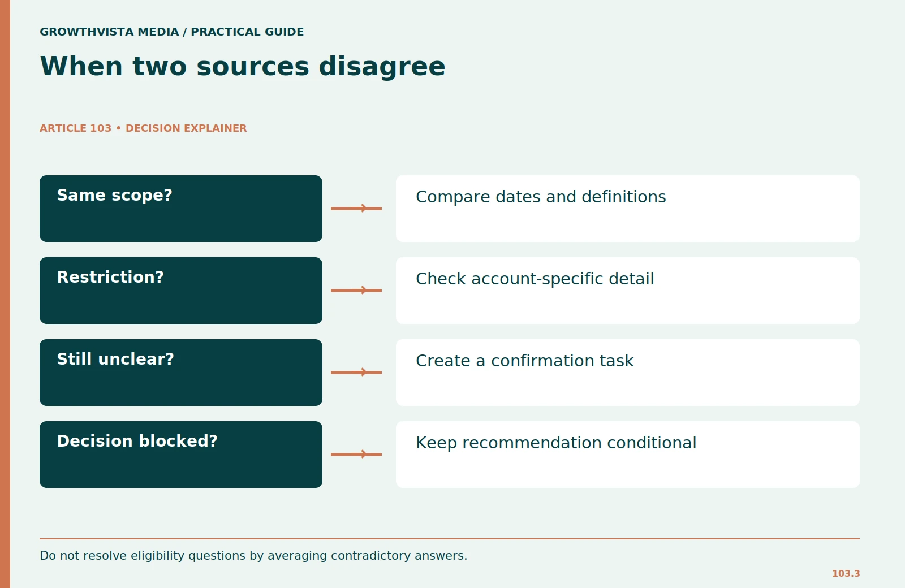
Task: Click the arrow next to 'Same scope?'
Action: (x=356, y=209)
